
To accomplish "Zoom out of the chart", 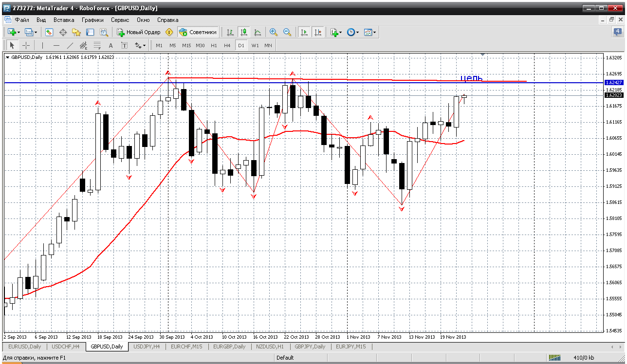I will (287, 32).
